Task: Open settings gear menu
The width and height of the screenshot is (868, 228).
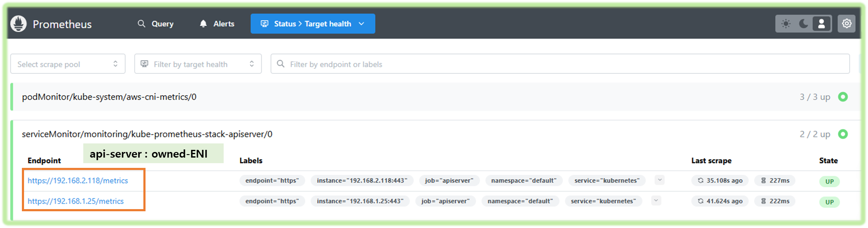Action: [847, 24]
